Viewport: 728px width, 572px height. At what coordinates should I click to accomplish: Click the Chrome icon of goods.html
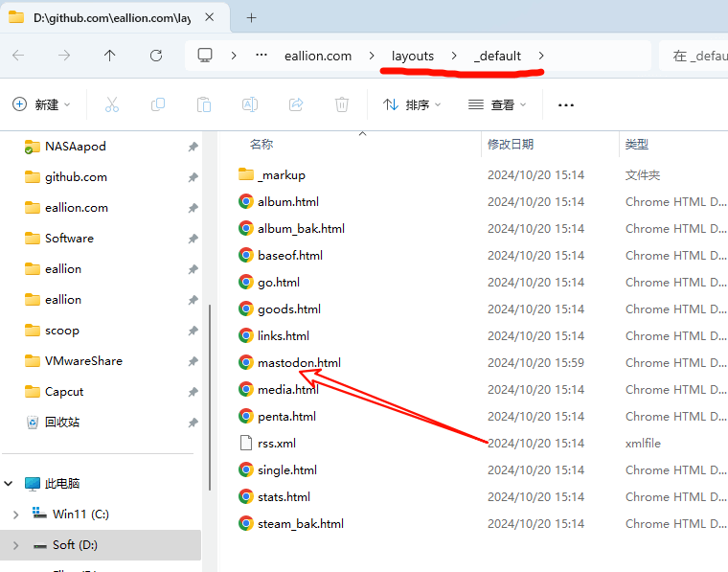point(245,309)
